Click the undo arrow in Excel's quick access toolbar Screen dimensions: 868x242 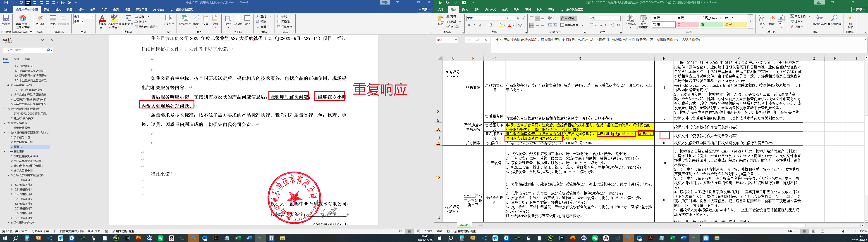(447, 2)
